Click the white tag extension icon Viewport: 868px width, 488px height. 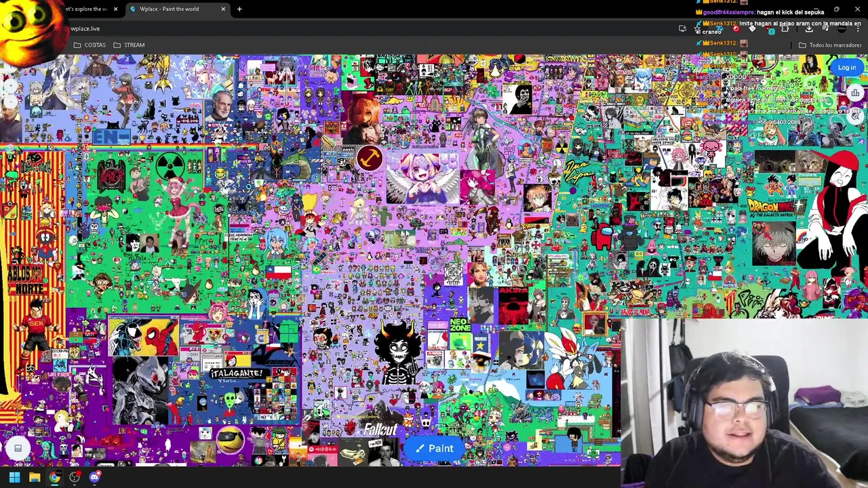coord(752,28)
